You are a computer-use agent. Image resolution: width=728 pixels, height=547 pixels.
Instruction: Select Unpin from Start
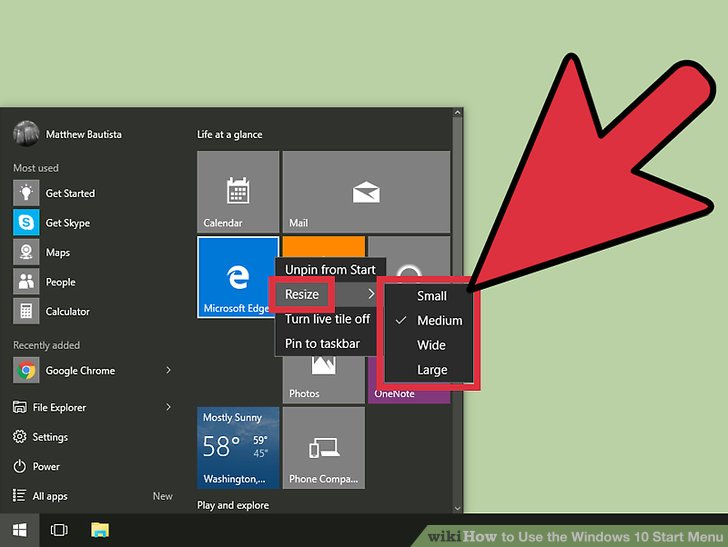[x=330, y=270]
